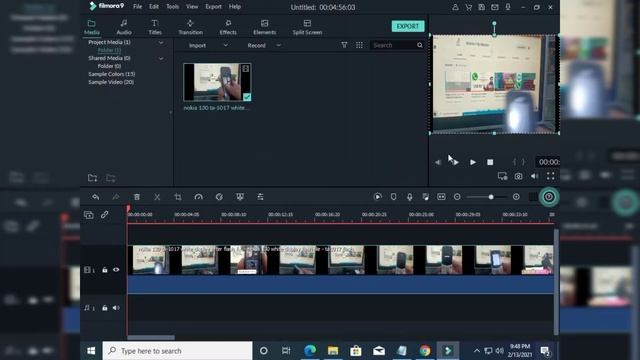Viewport: 640px width, 360px height.
Task: Open Google Chrome from the taskbar
Action: [424, 351]
